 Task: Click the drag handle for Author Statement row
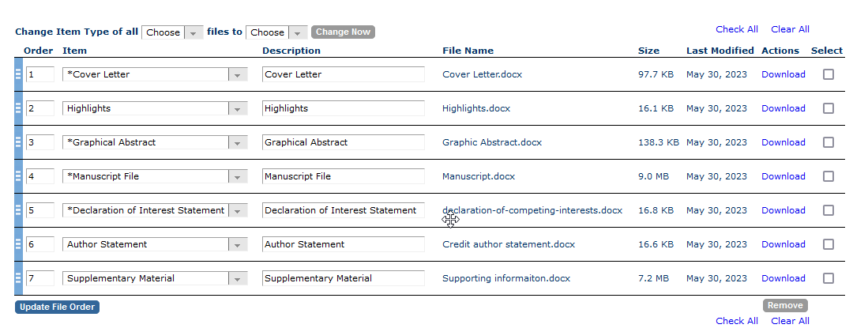18,244
